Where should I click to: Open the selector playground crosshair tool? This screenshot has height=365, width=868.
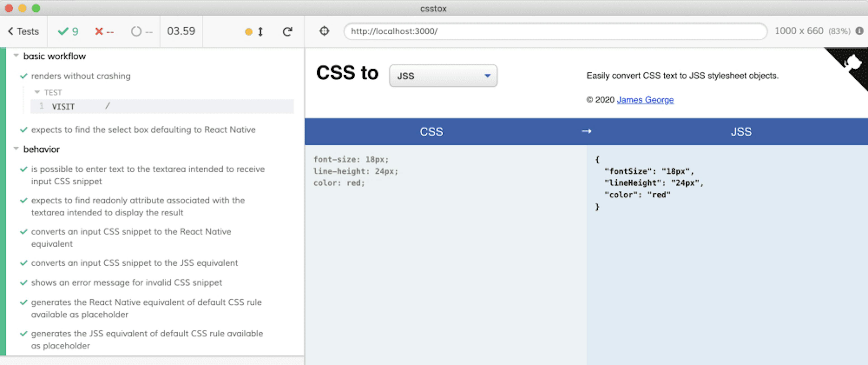point(325,31)
